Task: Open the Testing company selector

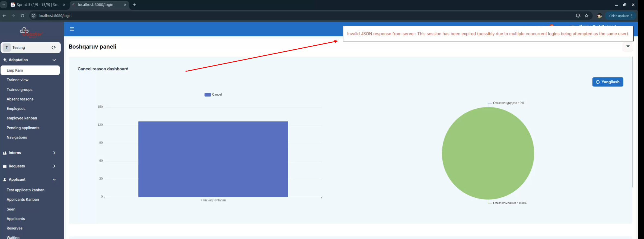Action: 31,48
